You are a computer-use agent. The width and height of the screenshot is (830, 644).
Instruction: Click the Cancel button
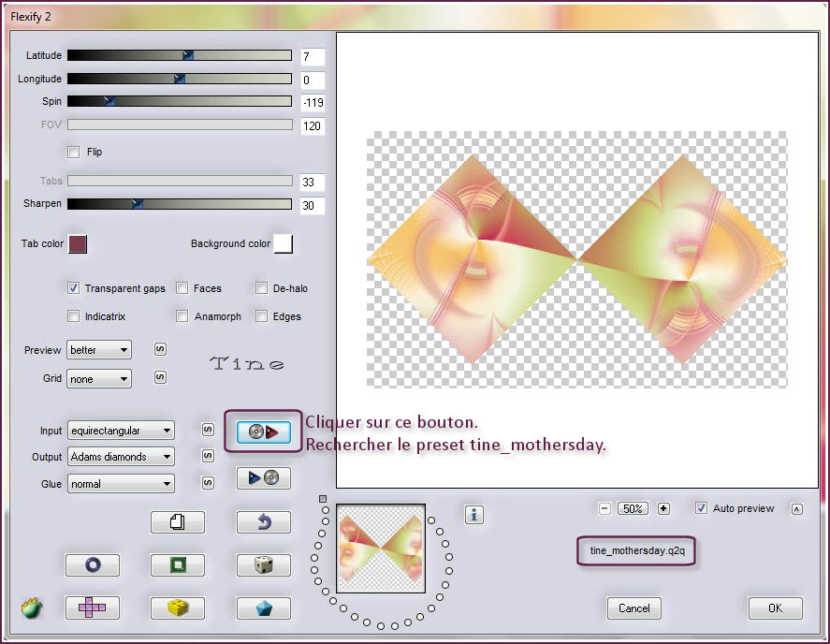[x=634, y=608]
